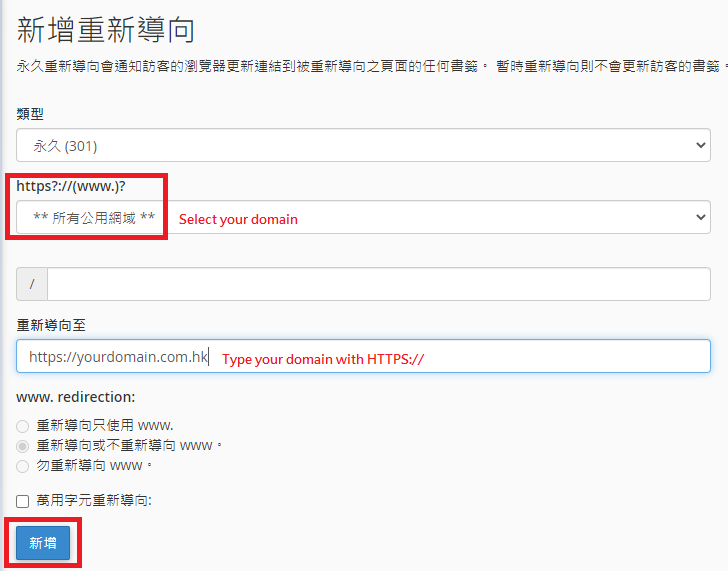Screen dimensions: 728x571
Task: Click the 新增重新導向 heading text
Action: [105, 30]
